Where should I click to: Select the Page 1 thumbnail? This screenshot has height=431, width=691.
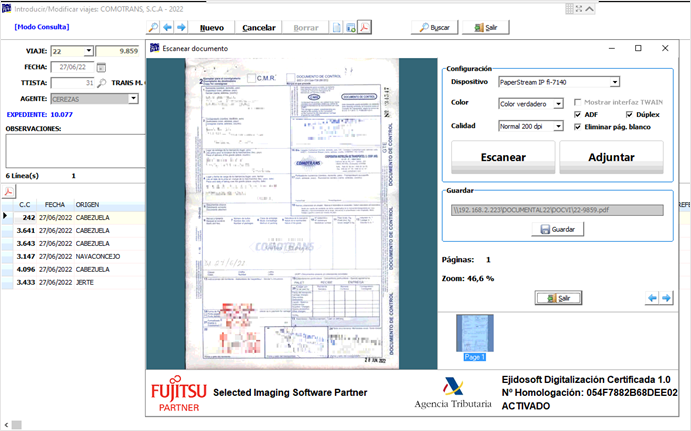[475, 337]
